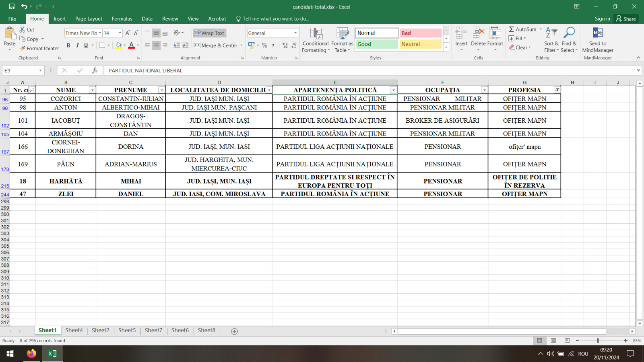This screenshot has height=362, width=644.
Task: Expand the font size dropdown
Action: point(120,33)
